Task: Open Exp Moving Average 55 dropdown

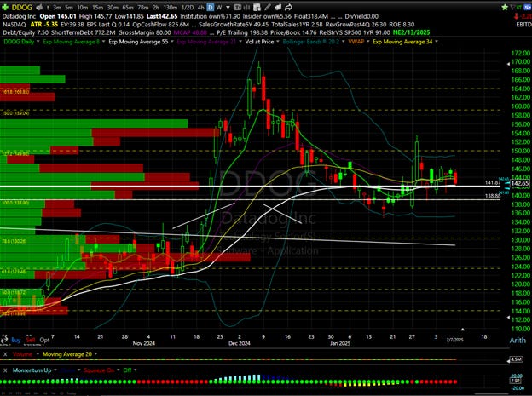Action: pyautogui.click(x=172, y=42)
